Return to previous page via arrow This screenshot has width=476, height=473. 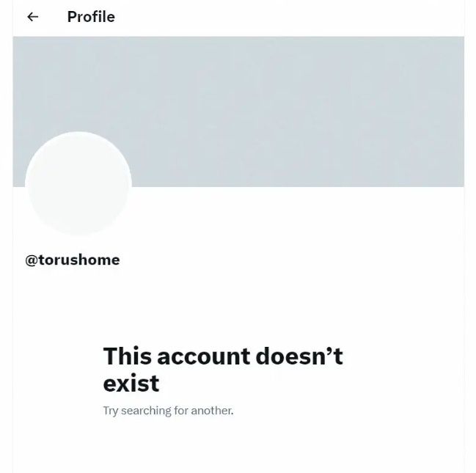click(x=33, y=17)
